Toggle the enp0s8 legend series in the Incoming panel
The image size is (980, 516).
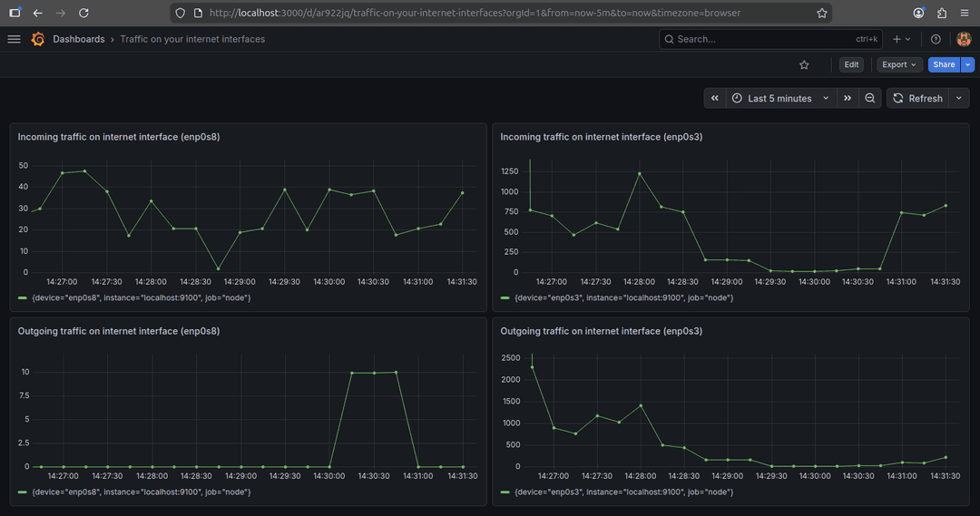pyautogui.click(x=142, y=298)
